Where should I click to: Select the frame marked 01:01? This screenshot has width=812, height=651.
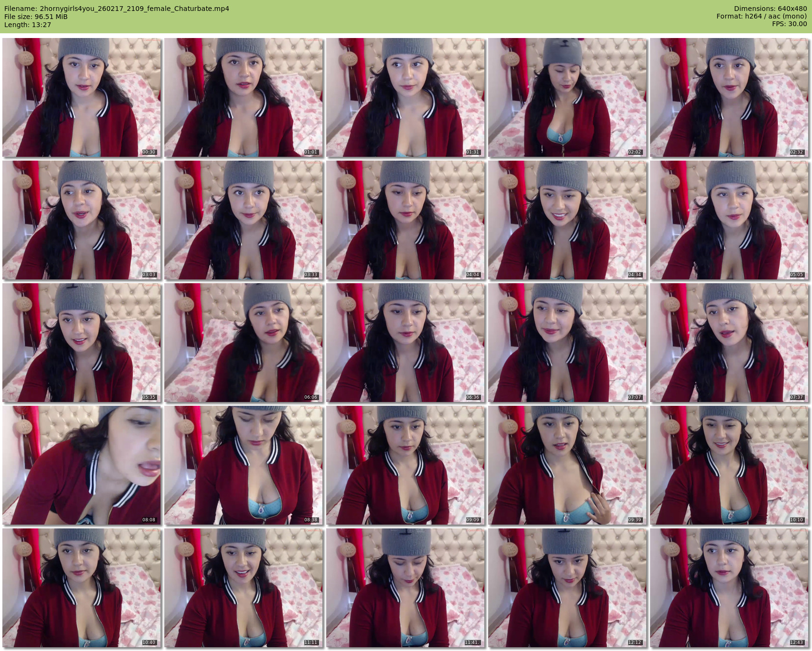coord(244,97)
